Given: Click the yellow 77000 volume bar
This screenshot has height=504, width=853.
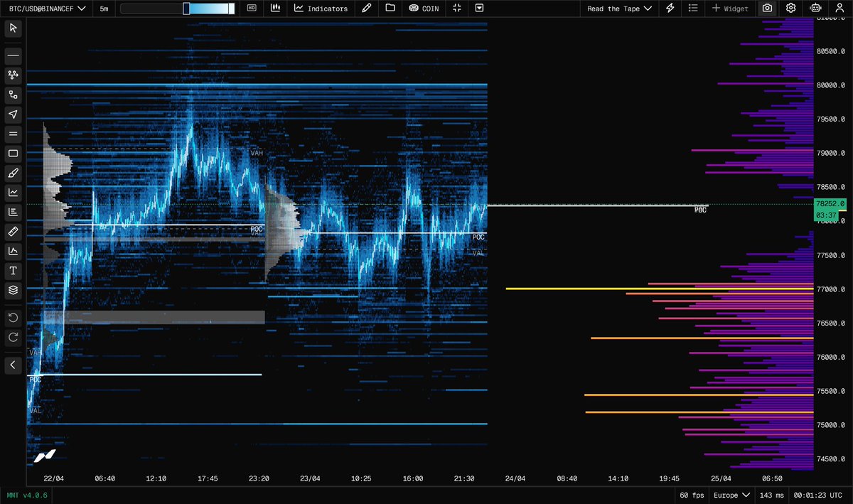Looking at the screenshot, I should click(x=659, y=289).
